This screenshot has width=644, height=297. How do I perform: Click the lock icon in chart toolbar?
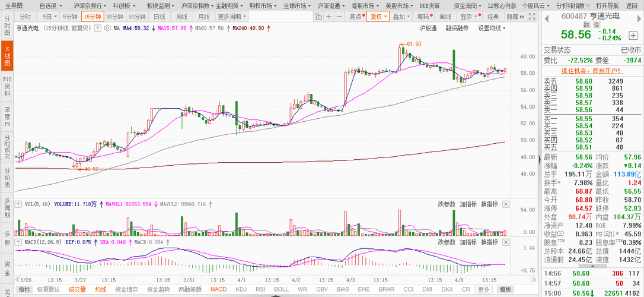click(318, 17)
